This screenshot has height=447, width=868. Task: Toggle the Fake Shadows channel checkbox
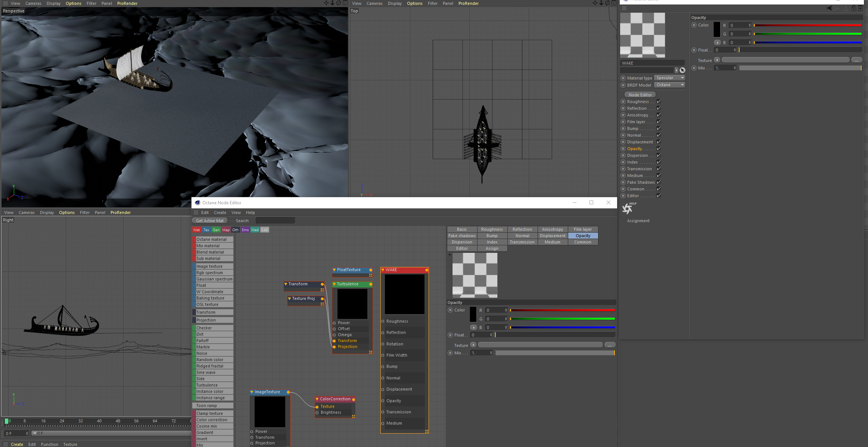(659, 182)
